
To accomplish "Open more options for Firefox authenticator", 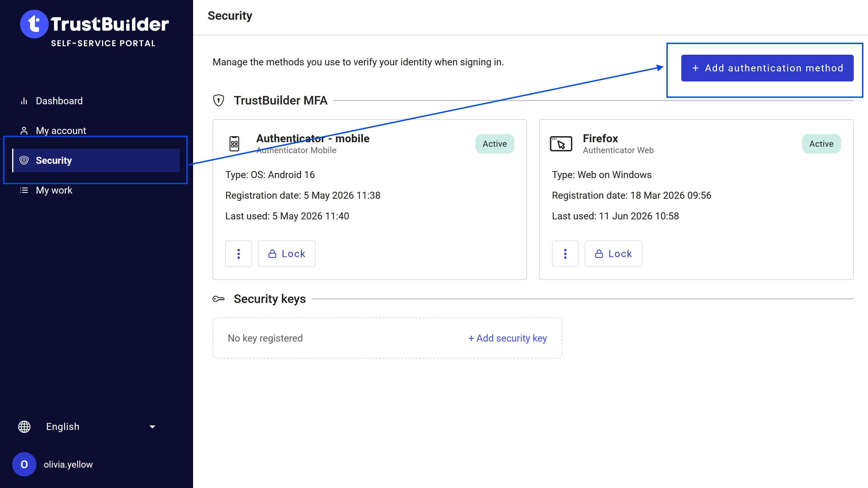I will click(x=565, y=254).
